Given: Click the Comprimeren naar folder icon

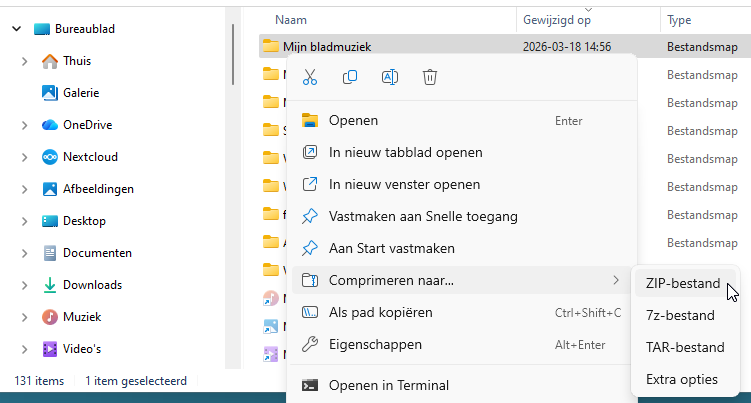Looking at the screenshot, I should point(310,280).
